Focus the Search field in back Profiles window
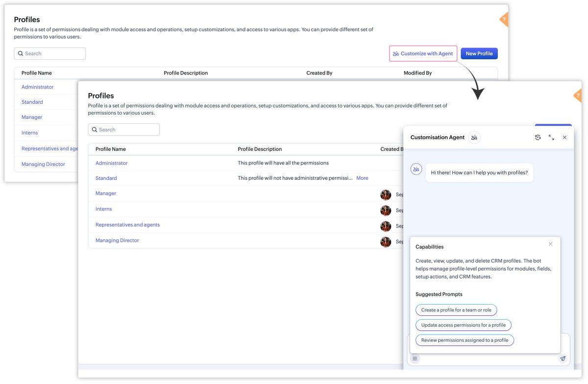588x384 pixels. [x=50, y=53]
